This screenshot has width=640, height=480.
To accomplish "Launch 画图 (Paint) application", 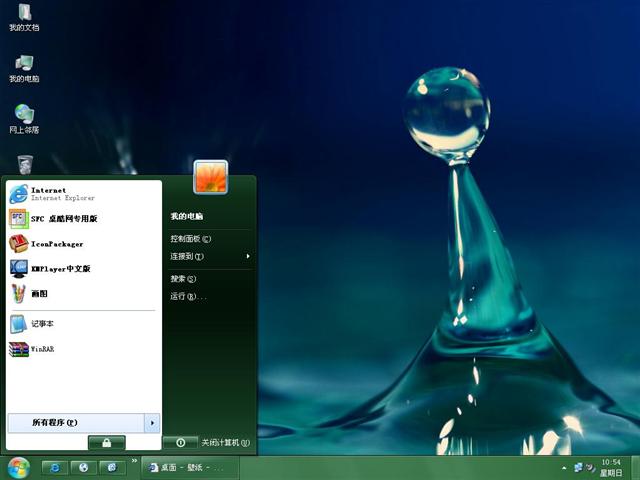I will click(x=38, y=293).
